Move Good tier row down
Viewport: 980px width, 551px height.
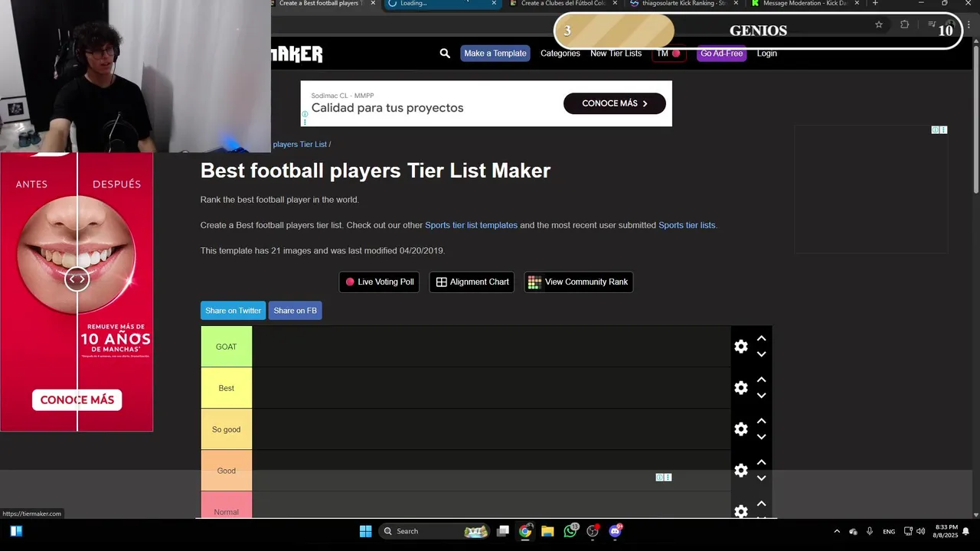(x=761, y=478)
